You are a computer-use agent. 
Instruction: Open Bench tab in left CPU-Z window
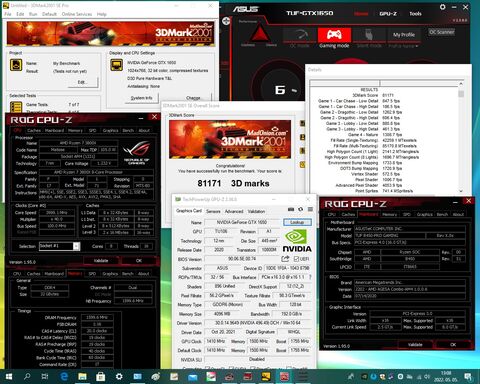[128, 130]
